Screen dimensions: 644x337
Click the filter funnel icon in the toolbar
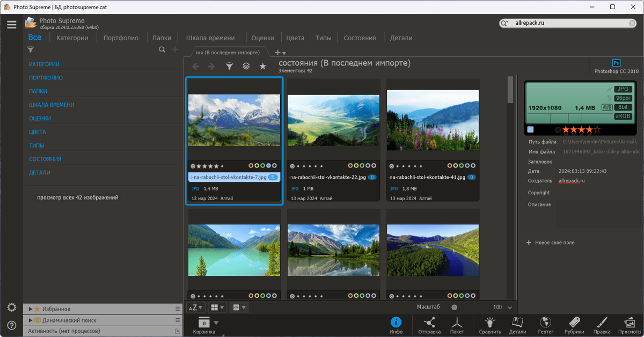tap(229, 66)
